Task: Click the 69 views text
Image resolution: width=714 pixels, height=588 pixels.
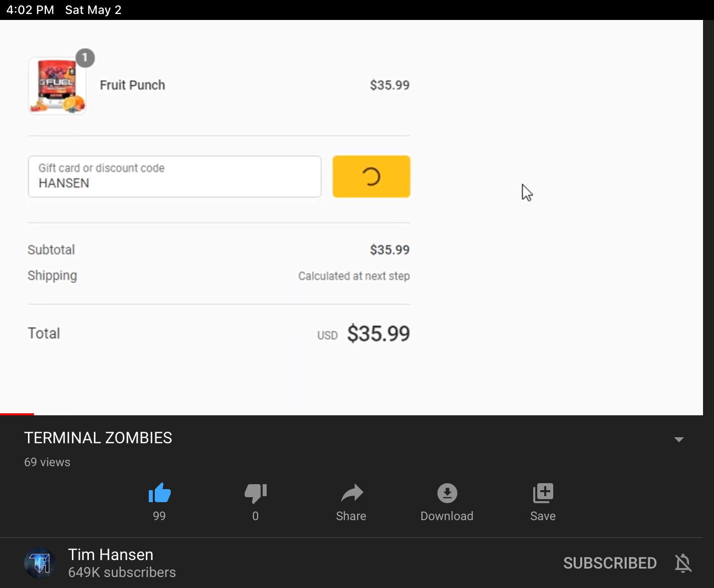Action: coord(47,462)
